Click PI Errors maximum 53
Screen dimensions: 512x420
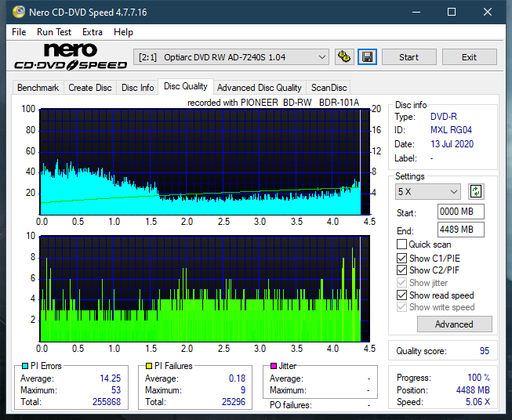click(116, 390)
